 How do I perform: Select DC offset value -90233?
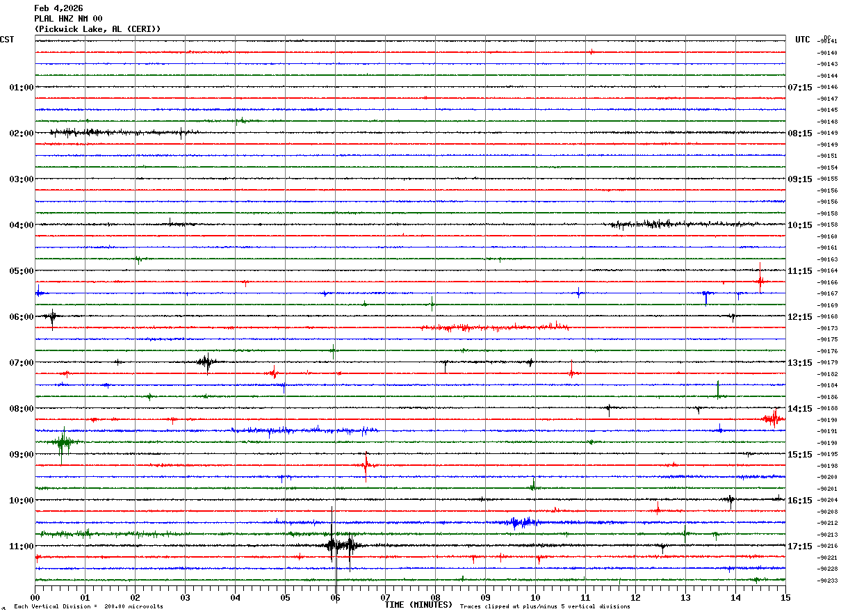(x=828, y=581)
